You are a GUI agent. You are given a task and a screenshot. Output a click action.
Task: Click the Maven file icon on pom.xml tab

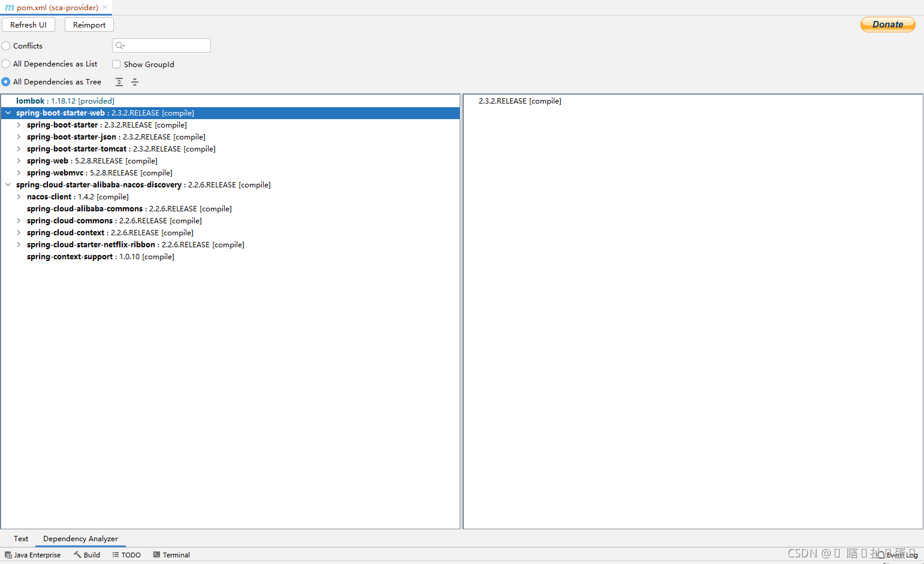click(10, 8)
